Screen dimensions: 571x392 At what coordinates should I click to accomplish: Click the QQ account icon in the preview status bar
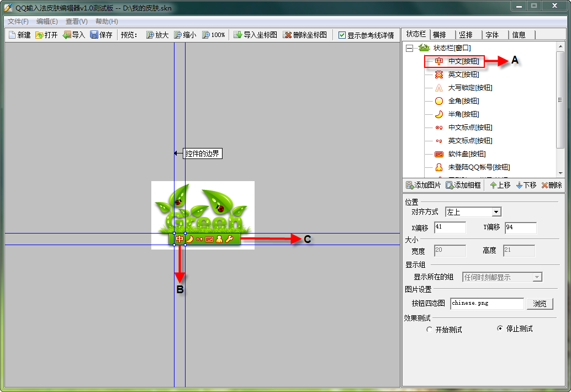219,239
